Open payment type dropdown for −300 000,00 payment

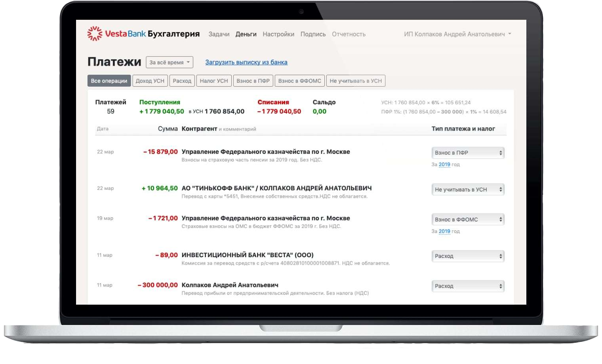click(x=468, y=286)
